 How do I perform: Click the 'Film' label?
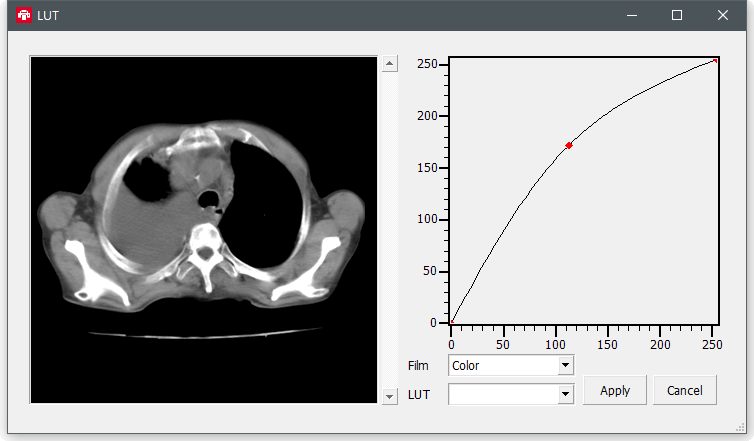(418, 365)
